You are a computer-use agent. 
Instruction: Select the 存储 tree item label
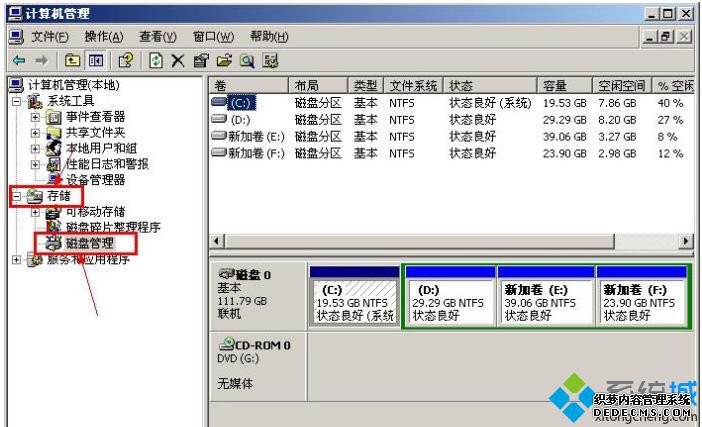59,196
